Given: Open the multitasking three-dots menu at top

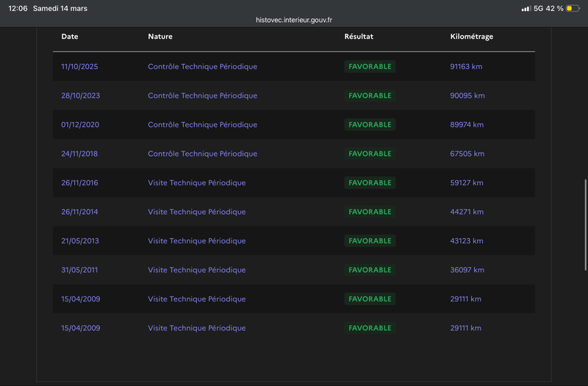Looking at the screenshot, I should 294,5.
